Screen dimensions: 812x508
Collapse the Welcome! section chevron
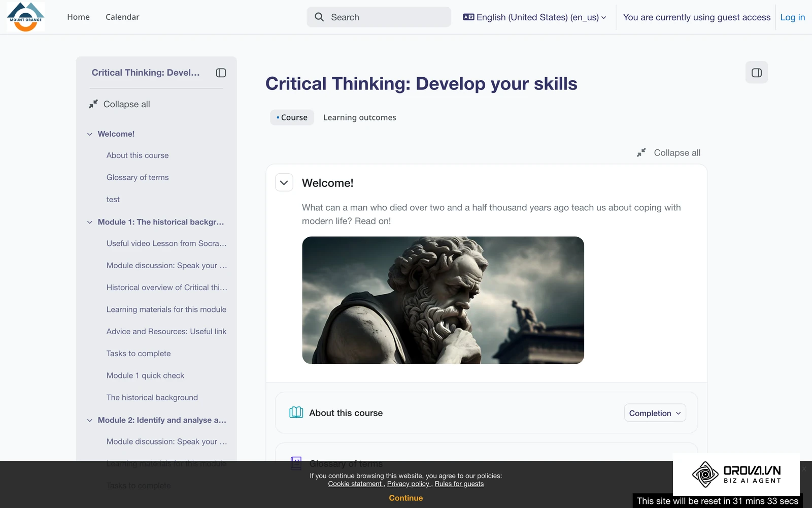click(x=284, y=183)
